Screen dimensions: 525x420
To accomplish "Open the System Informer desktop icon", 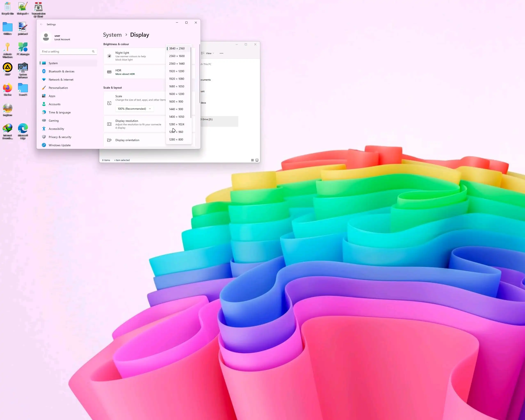I will tap(23, 68).
